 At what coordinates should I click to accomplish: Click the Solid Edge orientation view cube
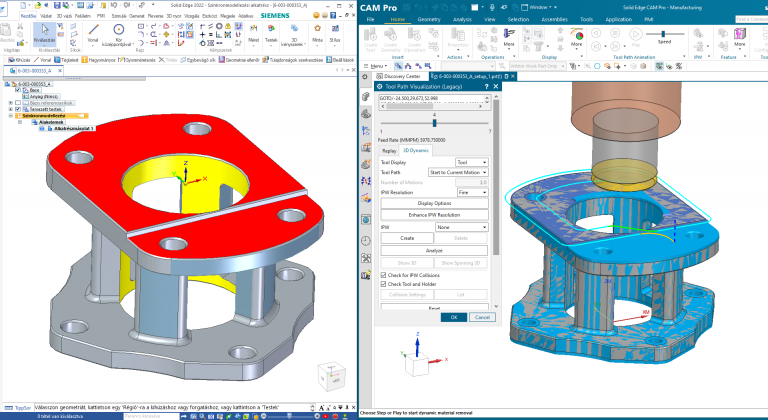pyautogui.click(x=332, y=376)
